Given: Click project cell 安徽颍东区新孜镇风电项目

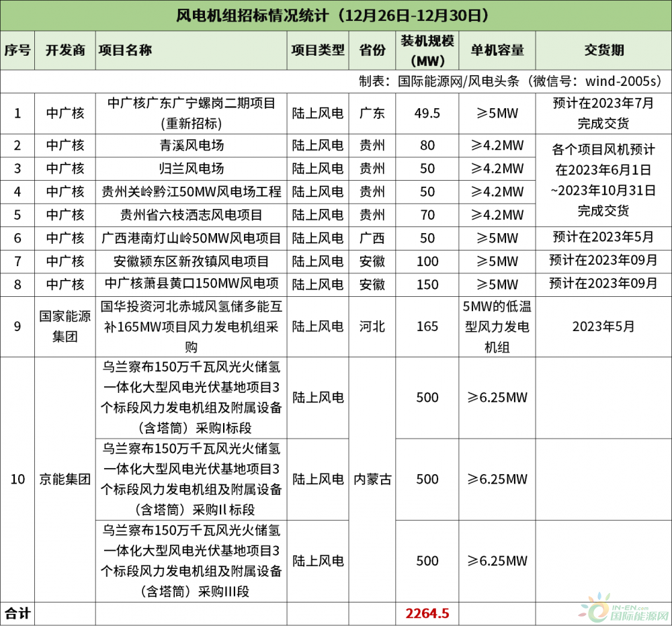Looking at the screenshot, I should coord(191,261).
